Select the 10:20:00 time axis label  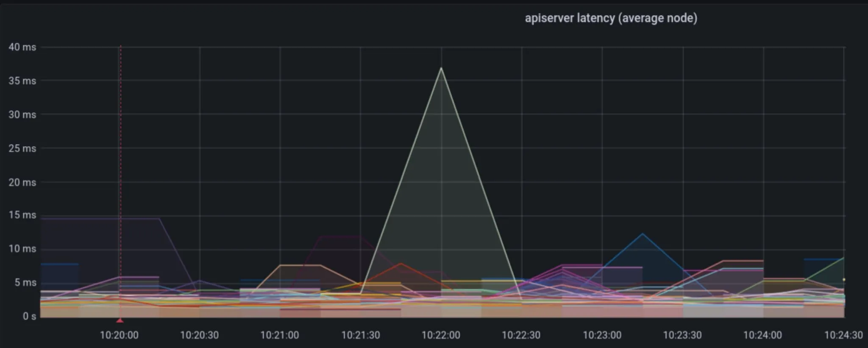119,335
